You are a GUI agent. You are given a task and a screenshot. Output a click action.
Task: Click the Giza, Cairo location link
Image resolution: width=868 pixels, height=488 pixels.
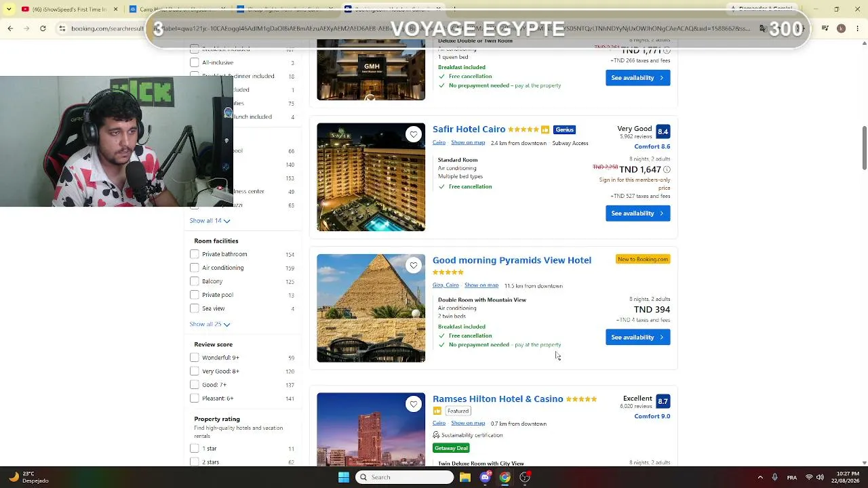446,285
